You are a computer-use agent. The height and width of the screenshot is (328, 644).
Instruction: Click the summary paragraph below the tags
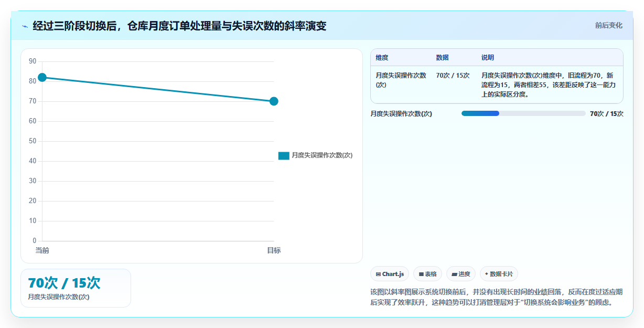click(x=496, y=297)
